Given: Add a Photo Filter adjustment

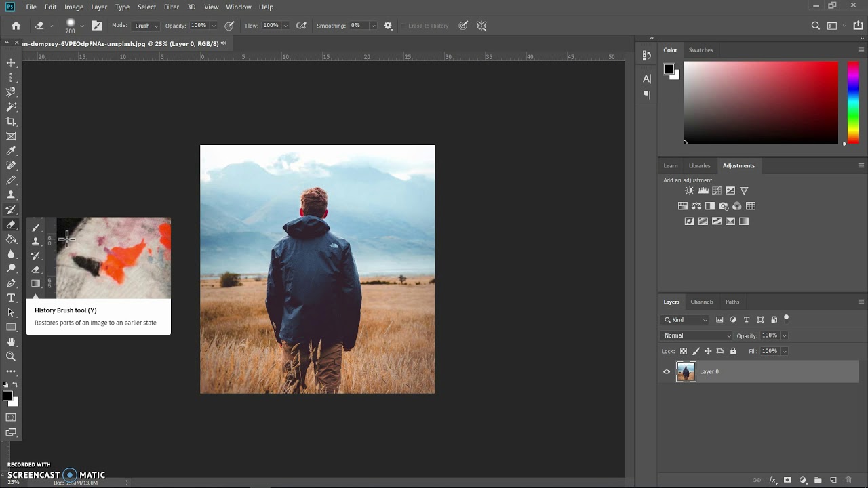Looking at the screenshot, I should click(x=724, y=206).
